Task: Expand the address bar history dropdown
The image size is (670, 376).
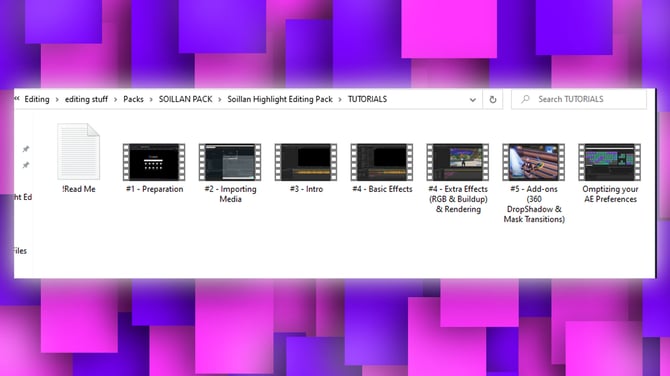Action: click(473, 100)
